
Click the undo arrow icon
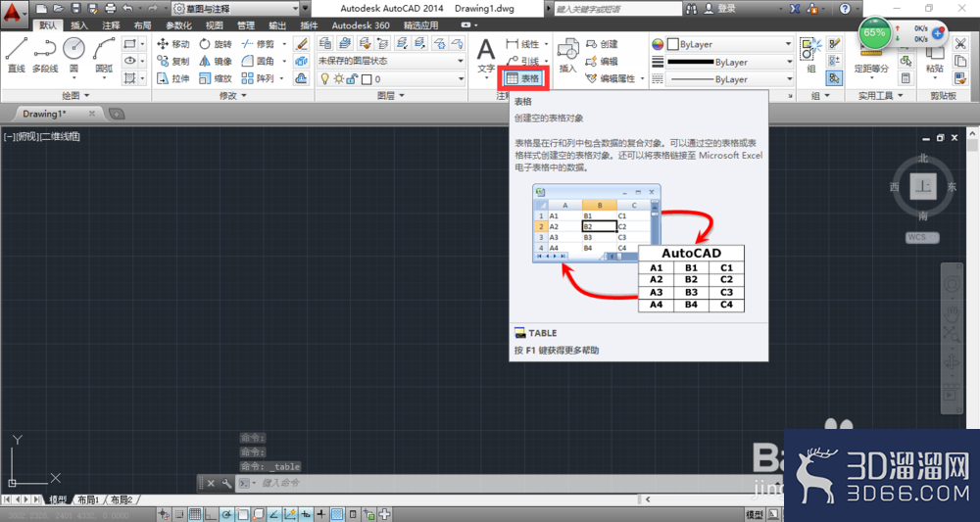point(128,9)
